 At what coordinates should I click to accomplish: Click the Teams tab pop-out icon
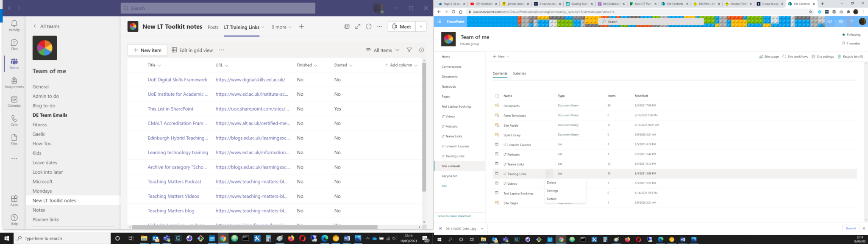click(x=347, y=26)
